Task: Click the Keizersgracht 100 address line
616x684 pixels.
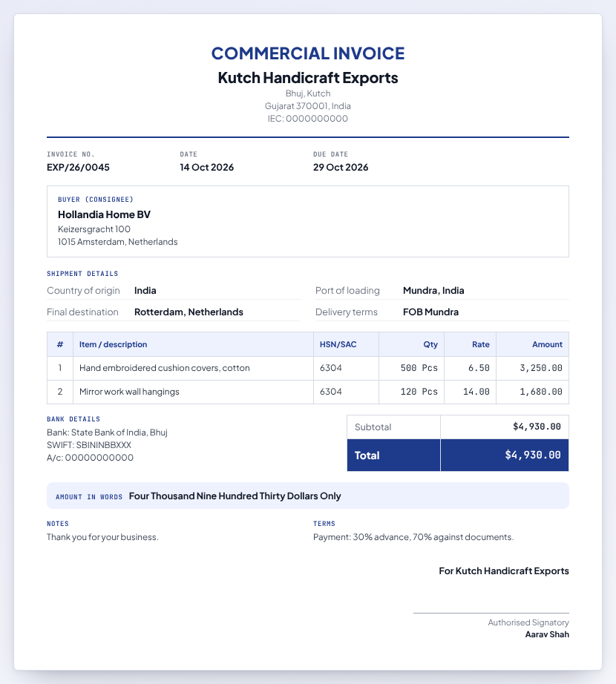Action: coord(94,229)
